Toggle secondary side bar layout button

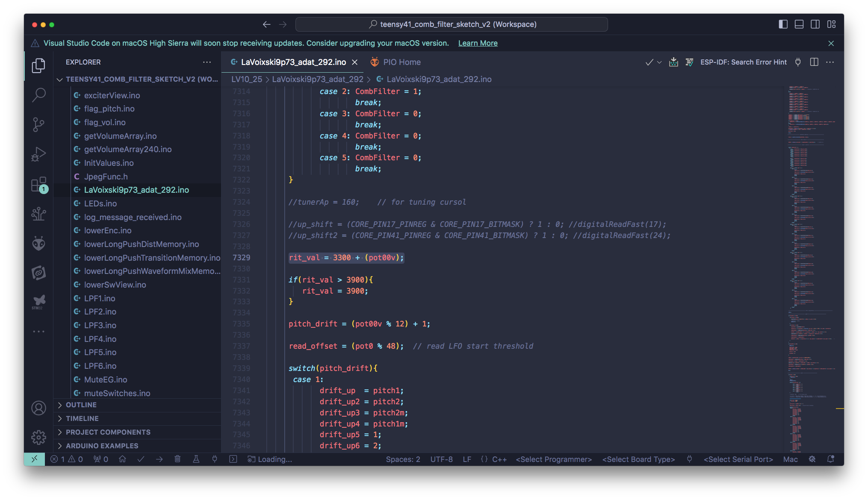coord(815,24)
